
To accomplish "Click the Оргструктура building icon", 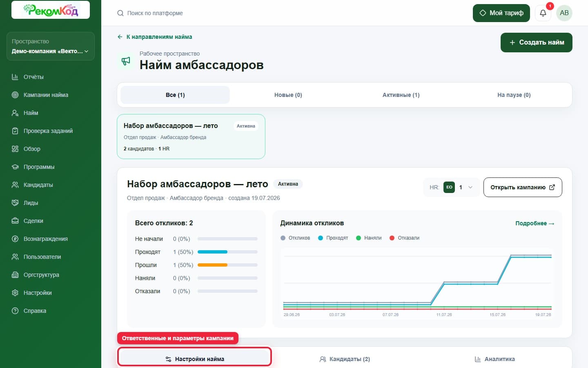I will pyautogui.click(x=15, y=275).
